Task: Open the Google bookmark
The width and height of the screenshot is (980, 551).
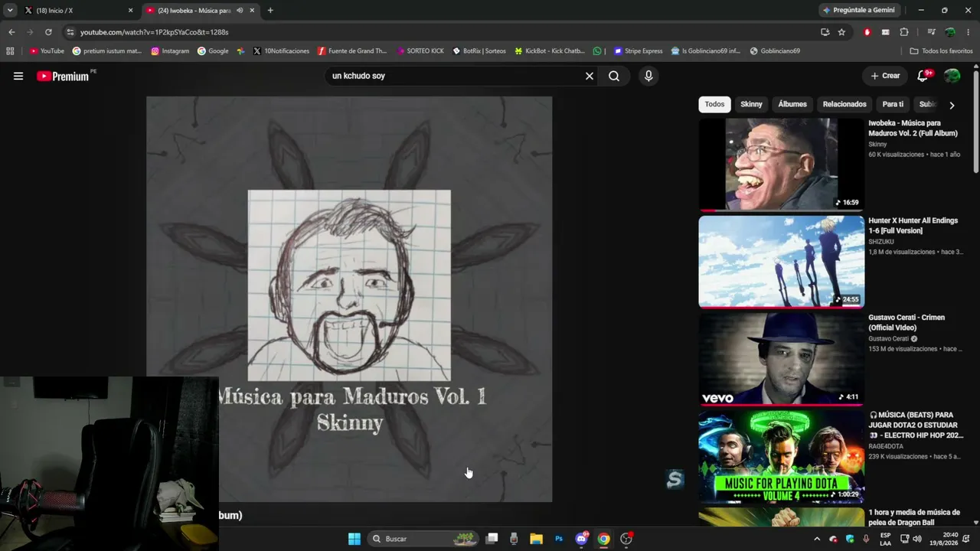Action: click(213, 51)
